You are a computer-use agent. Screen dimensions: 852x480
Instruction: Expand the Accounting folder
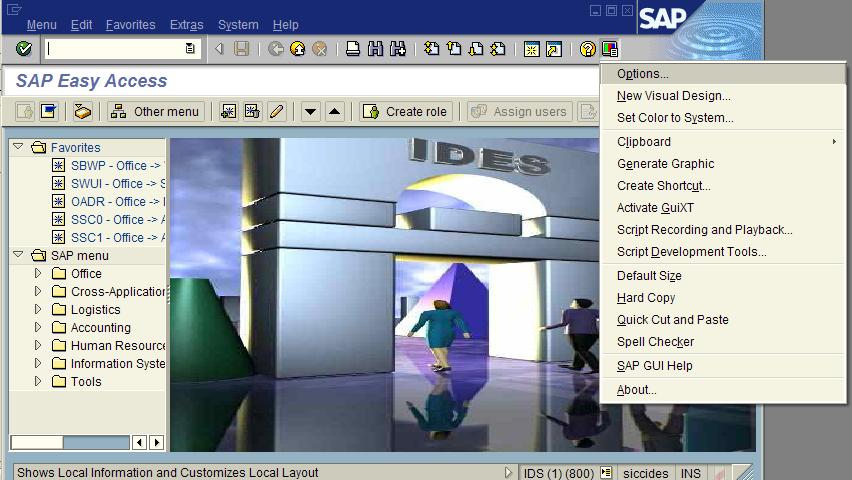click(x=37, y=327)
